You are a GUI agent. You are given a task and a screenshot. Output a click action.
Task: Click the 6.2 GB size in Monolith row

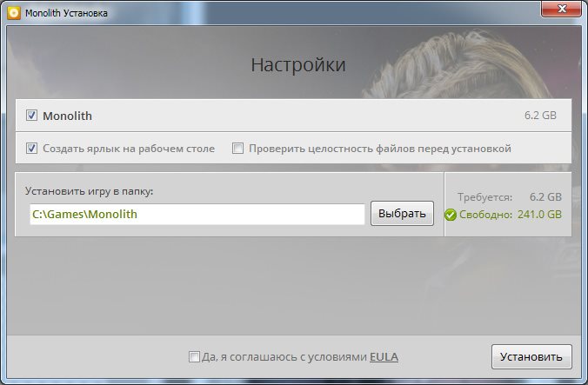click(x=540, y=116)
